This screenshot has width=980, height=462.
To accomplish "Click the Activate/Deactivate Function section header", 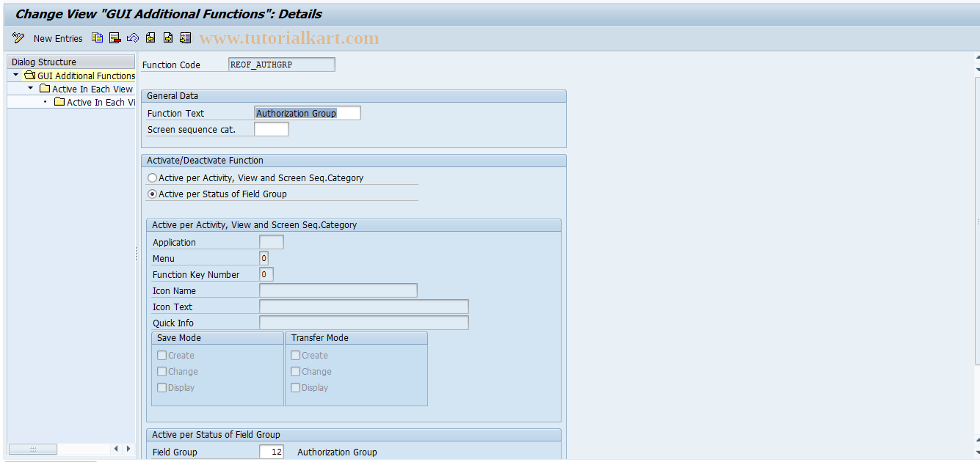I will pos(354,161).
